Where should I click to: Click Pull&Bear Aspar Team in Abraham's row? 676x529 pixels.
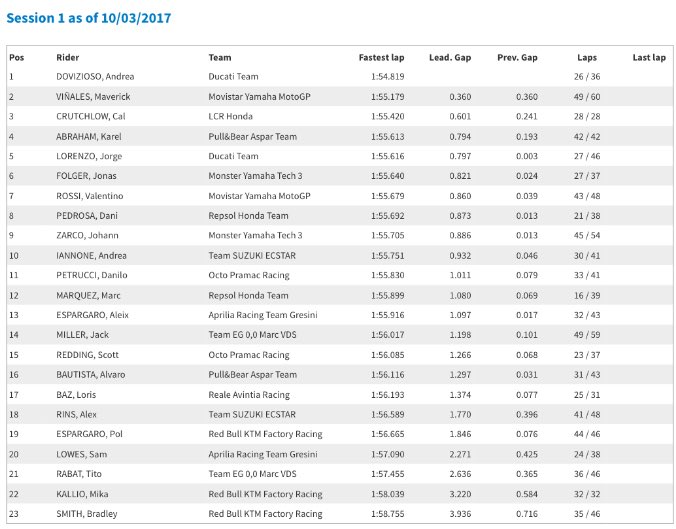pos(253,137)
